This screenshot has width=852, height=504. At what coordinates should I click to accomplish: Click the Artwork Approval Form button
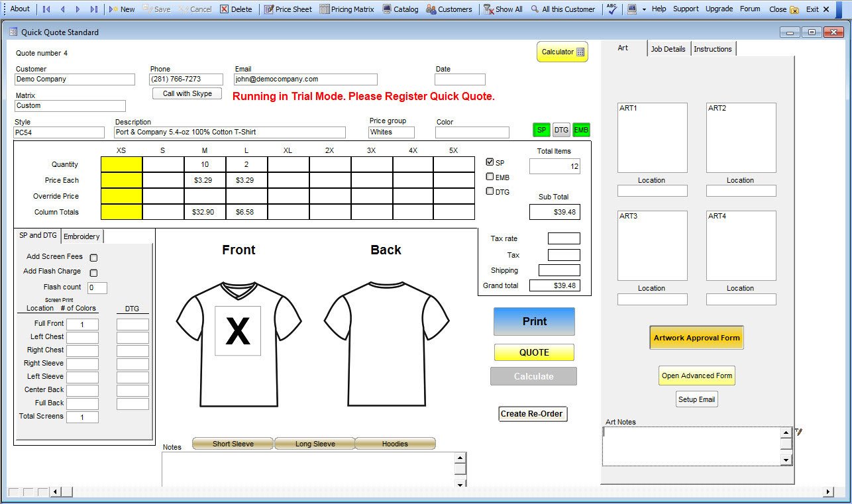(696, 337)
